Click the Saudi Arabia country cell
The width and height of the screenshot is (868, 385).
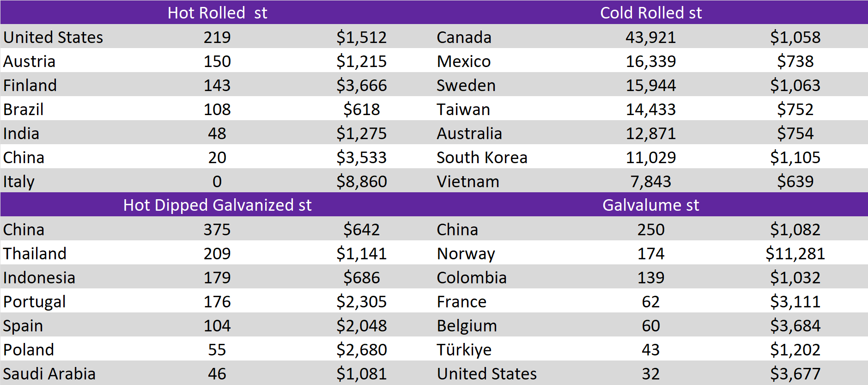click(x=49, y=373)
